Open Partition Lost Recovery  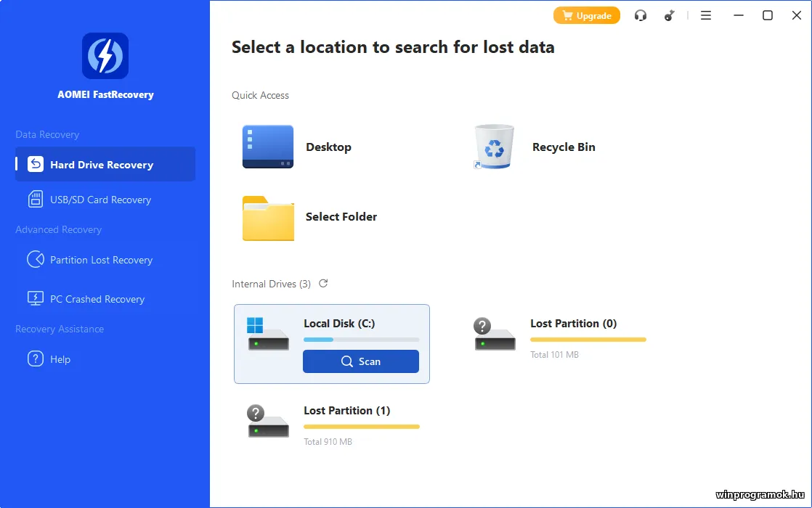pyautogui.click(x=101, y=260)
